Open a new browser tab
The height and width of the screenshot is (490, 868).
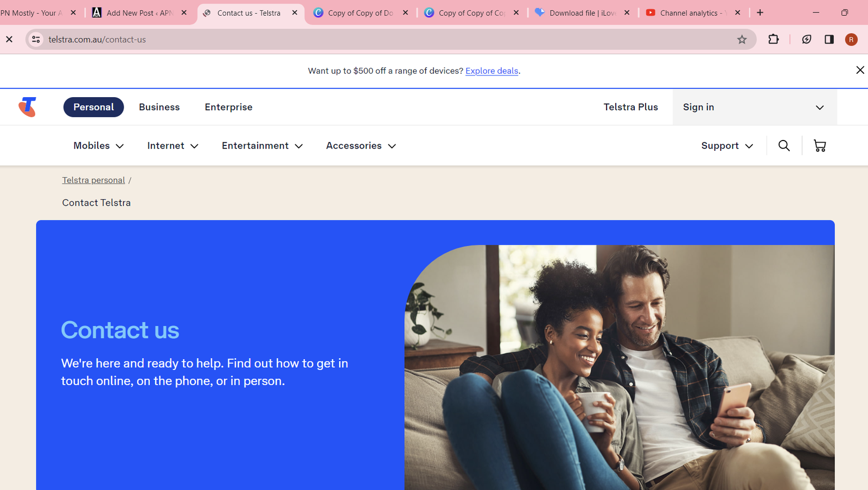tap(760, 12)
